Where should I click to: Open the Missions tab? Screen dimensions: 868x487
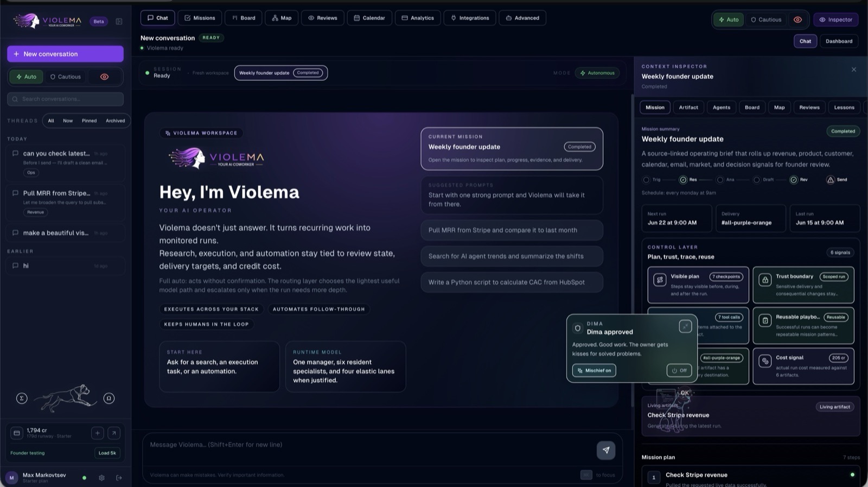point(200,18)
